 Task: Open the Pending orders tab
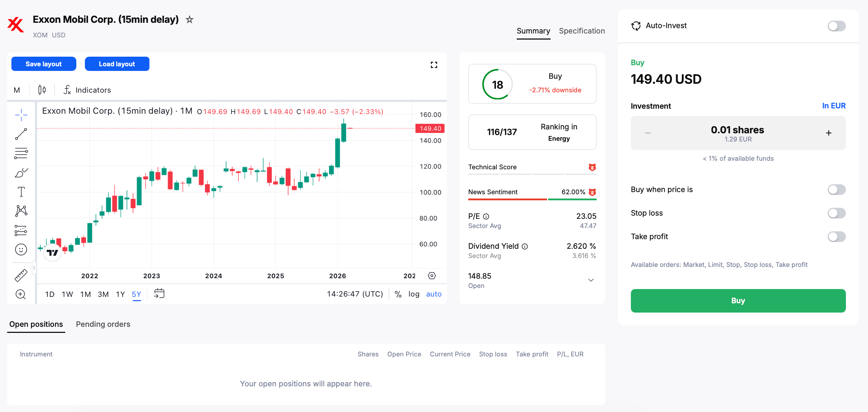pos(103,324)
